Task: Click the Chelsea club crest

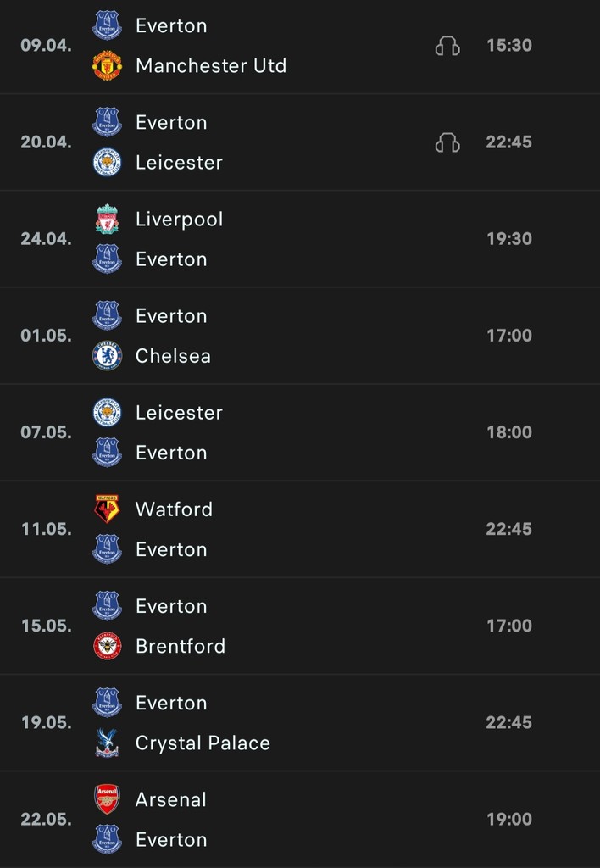Action: 107,355
